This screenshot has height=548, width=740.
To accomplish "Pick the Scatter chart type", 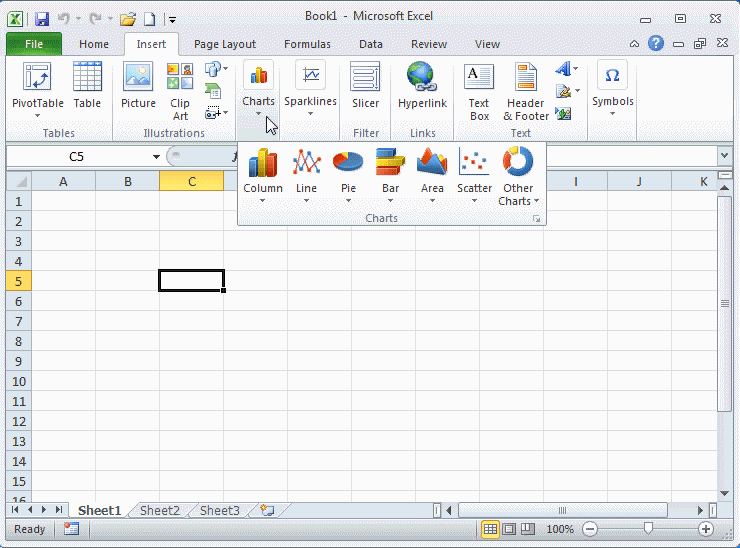I will tap(474, 172).
